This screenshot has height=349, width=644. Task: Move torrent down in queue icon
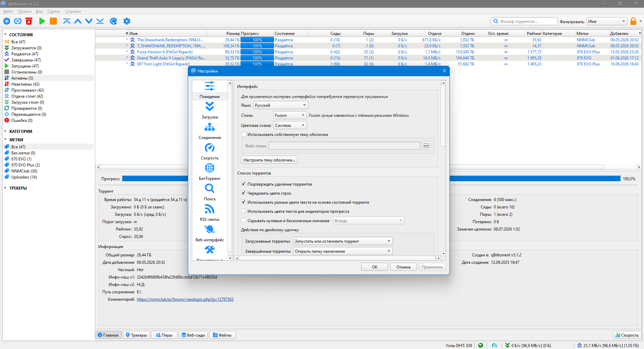point(89,21)
